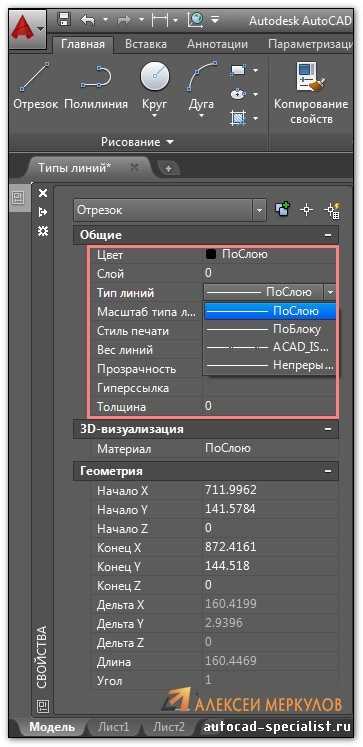Select the Прозрачность property row
This screenshot has height=747, width=363.
coord(147,369)
